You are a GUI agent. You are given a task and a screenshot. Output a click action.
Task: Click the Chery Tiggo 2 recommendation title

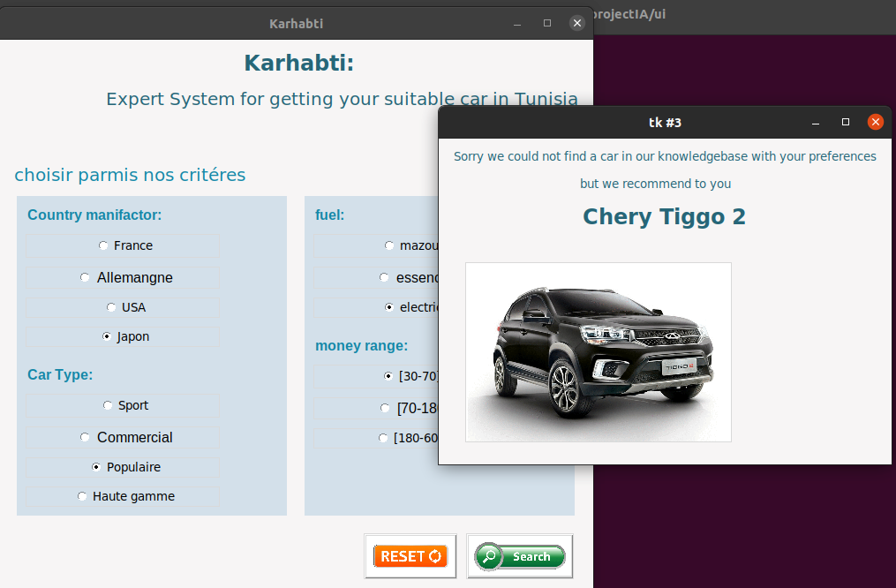[x=664, y=216]
